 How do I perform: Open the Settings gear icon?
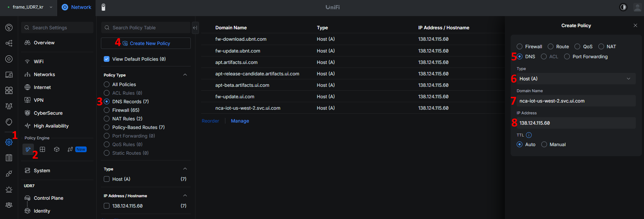(x=9, y=142)
